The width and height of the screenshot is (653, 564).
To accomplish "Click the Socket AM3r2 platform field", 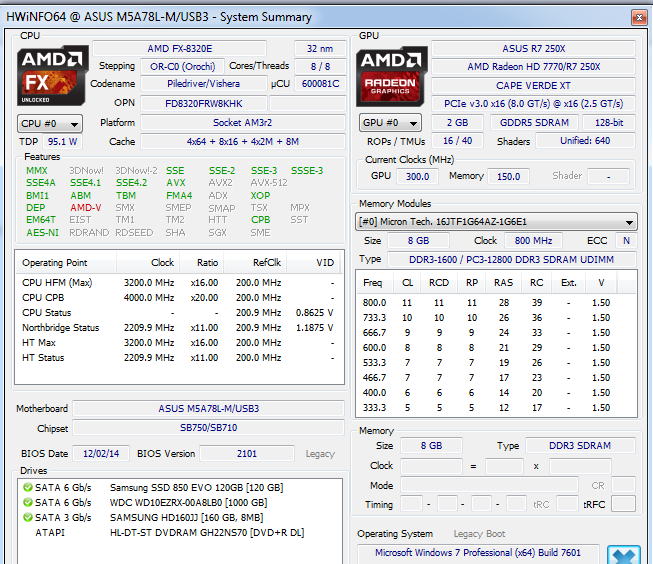I will click(243, 122).
